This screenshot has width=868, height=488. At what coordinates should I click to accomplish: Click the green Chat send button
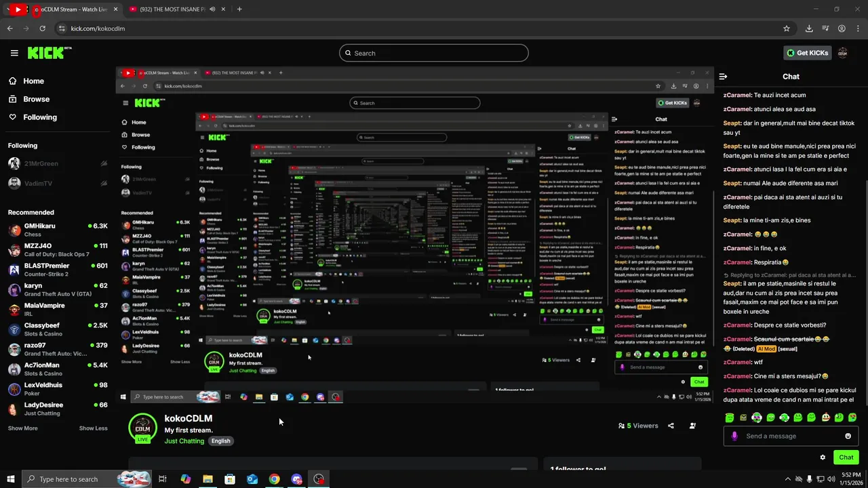tap(846, 457)
